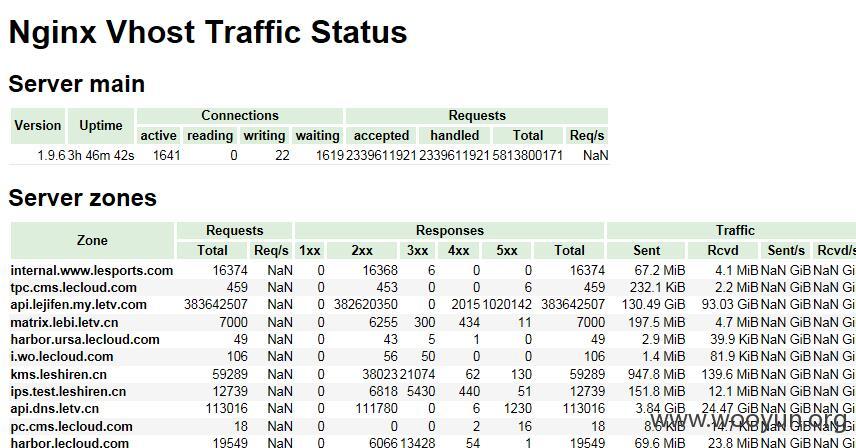Click the 4xx responses header
The height and width of the screenshot is (448, 856).
pyautogui.click(x=459, y=250)
